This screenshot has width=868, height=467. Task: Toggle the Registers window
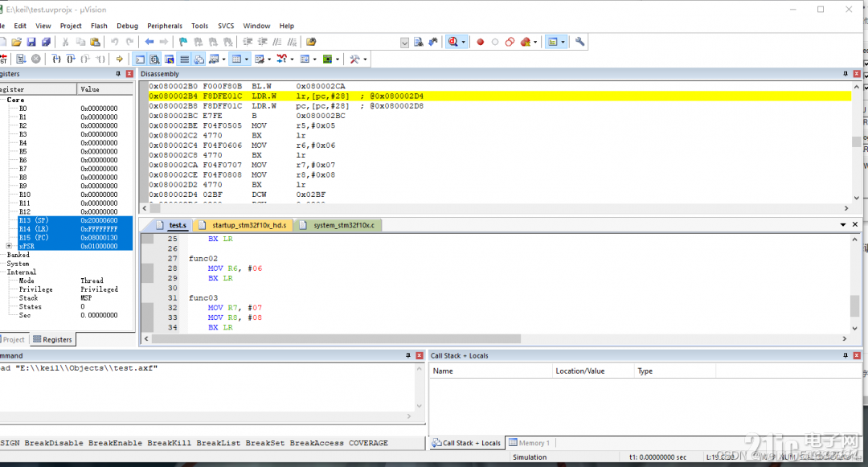point(184,59)
